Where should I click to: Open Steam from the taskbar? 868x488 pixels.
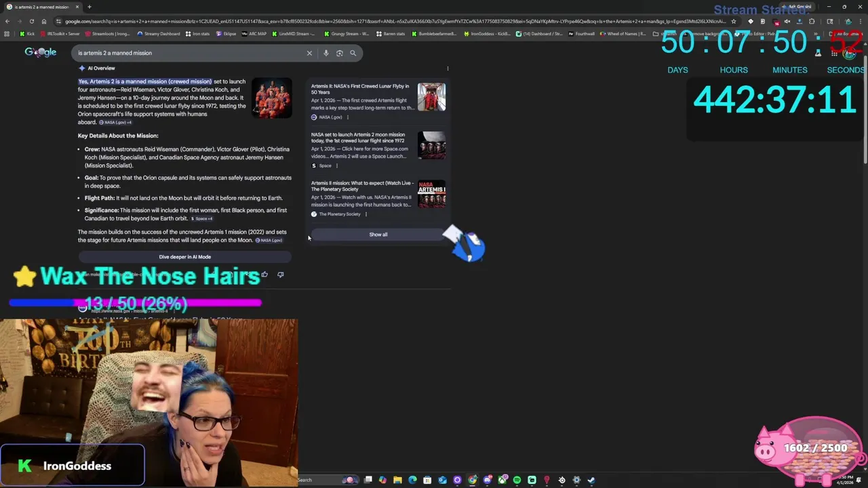coord(591,480)
